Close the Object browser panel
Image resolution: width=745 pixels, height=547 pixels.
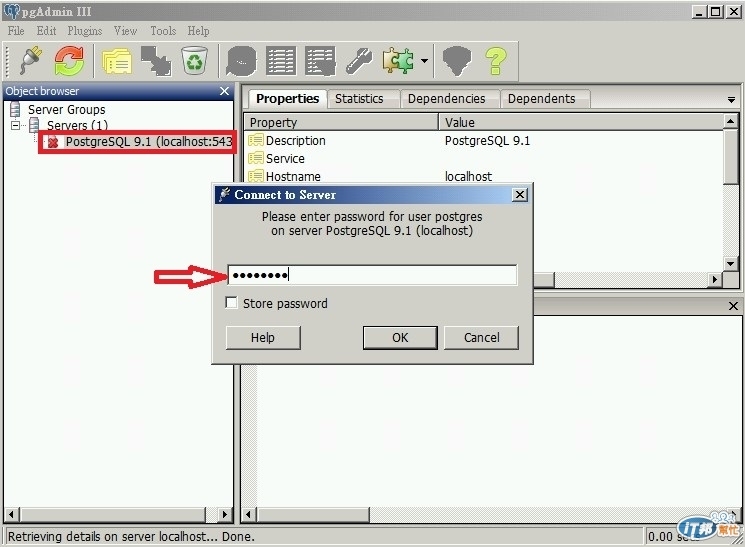(x=225, y=91)
